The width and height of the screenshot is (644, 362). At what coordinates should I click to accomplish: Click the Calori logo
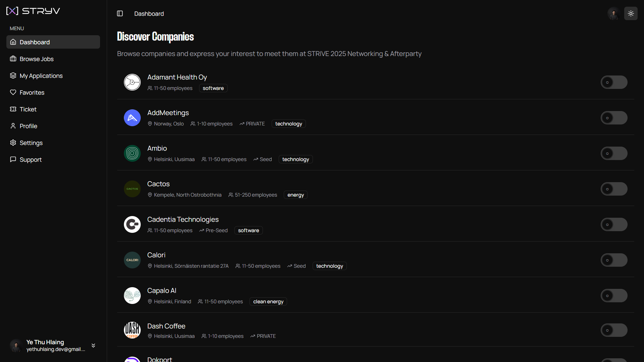pos(132,260)
